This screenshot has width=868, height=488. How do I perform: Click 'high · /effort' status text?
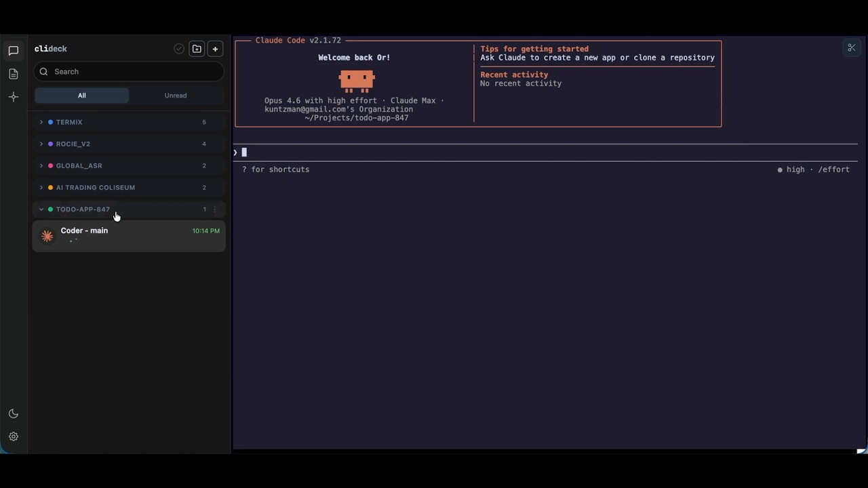(x=813, y=169)
